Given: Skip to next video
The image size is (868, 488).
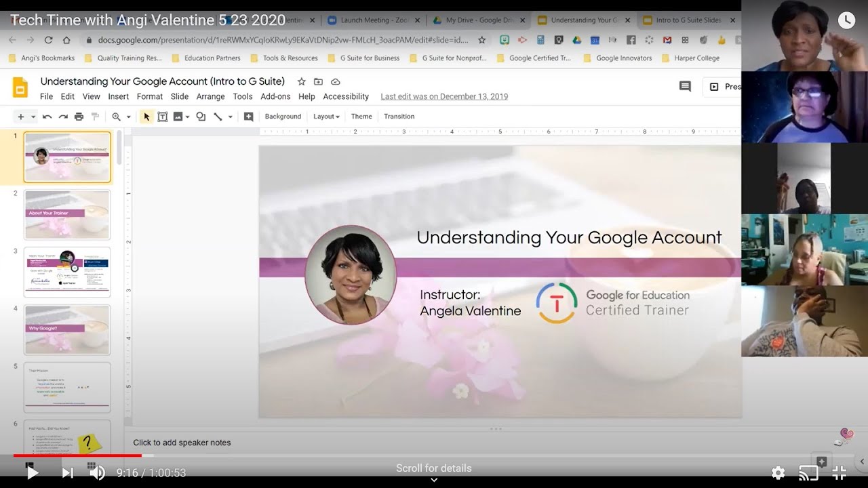Looking at the screenshot, I should click(x=68, y=473).
